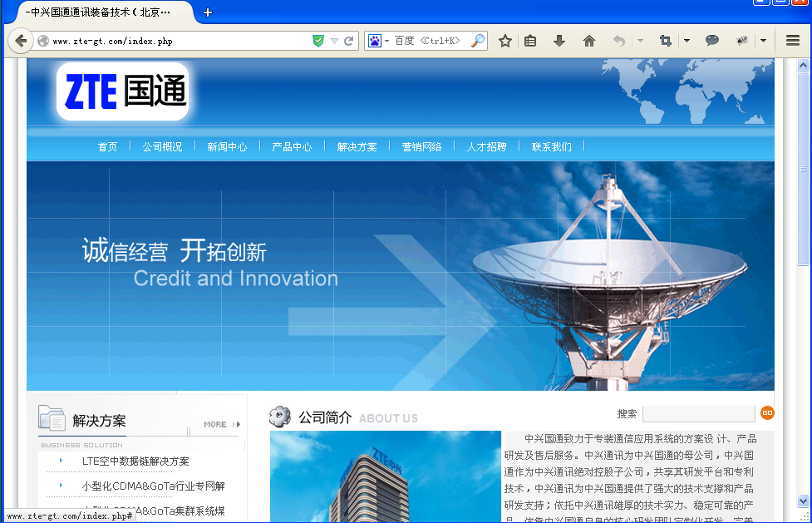The height and width of the screenshot is (523, 812).
Task: Click the screenshot crop tool icon
Action: click(666, 41)
